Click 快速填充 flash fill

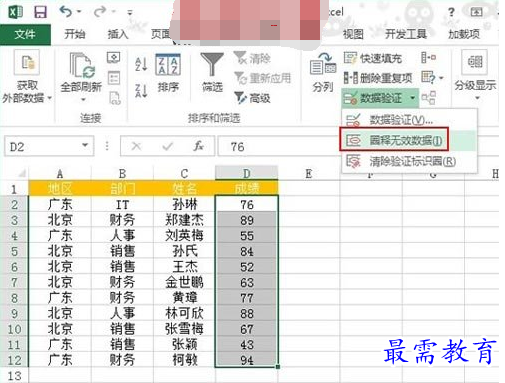tap(373, 58)
